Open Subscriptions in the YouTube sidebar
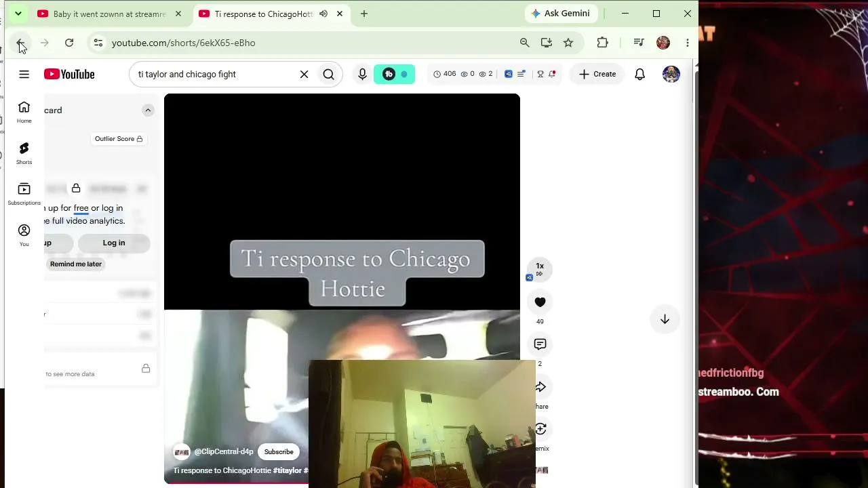868x488 pixels. tap(24, 194)
